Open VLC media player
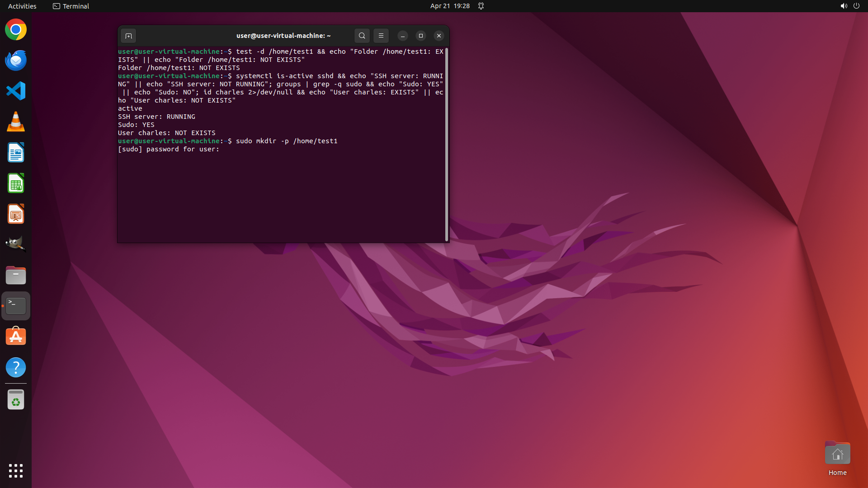868x488 pixels. tap(16, 122)
